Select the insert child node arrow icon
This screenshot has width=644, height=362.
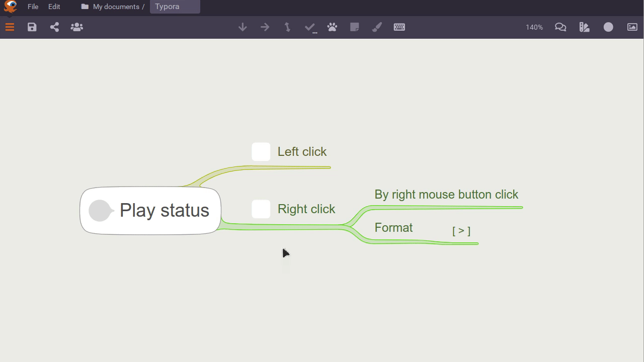pos(265,27)
